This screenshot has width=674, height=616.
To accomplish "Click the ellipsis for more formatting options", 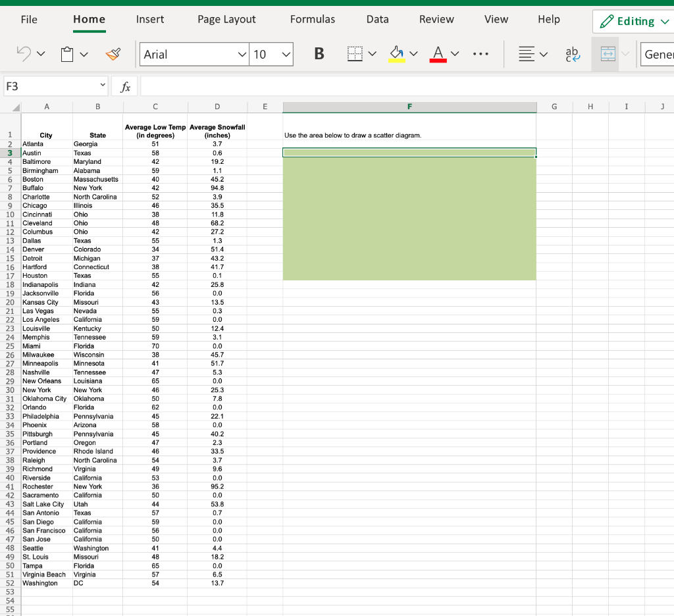I will tap(481, 54).
